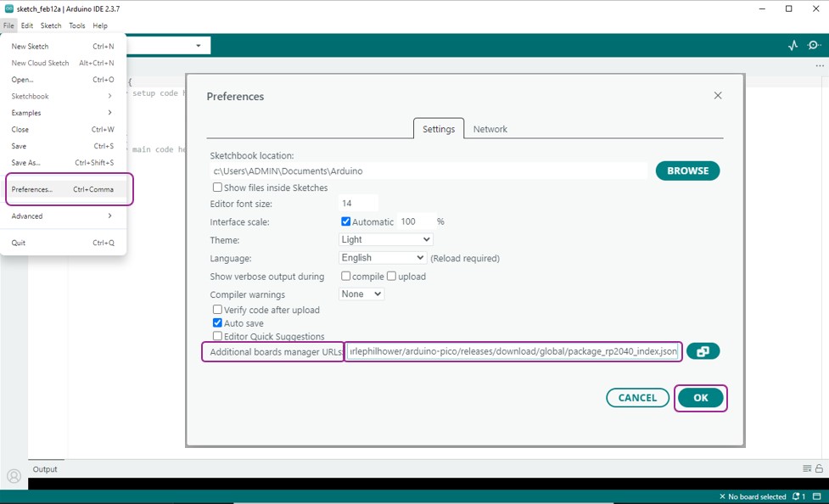Screen dimensions: 829x504
Task: Click the CANCEL button
Action: pyautogui.click(x=637, y=398)
